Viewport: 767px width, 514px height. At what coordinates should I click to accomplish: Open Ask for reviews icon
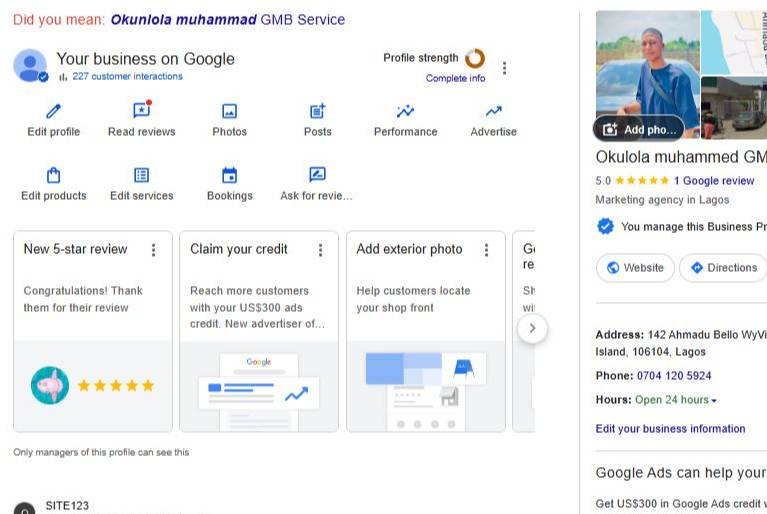point(317,175)
